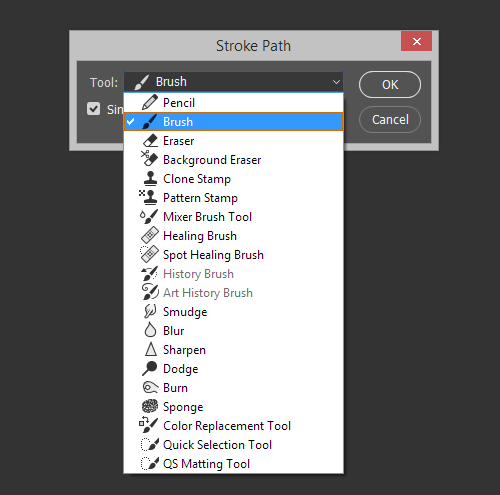
Task: Collapse the Tool dropdown arrow
Action: (x=336, y=82)
